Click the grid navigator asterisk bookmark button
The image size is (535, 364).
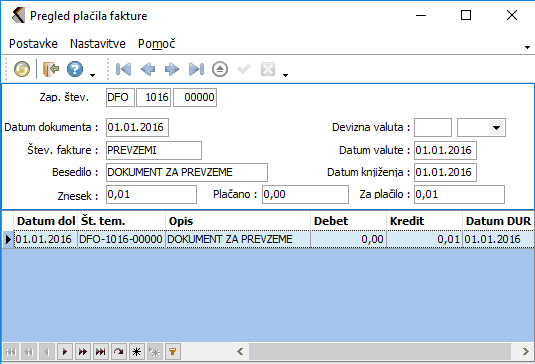point(136,351)
